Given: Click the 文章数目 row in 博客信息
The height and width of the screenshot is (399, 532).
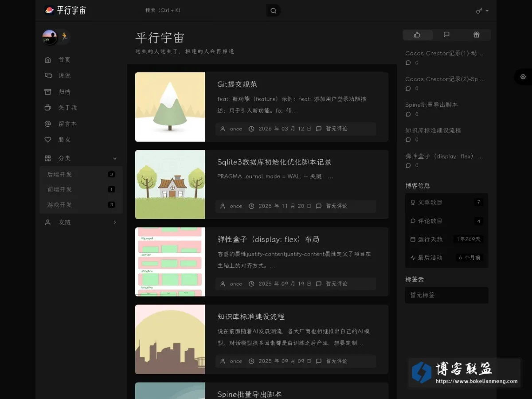Looking at the screenshot, I should click(x=446, y=203).
